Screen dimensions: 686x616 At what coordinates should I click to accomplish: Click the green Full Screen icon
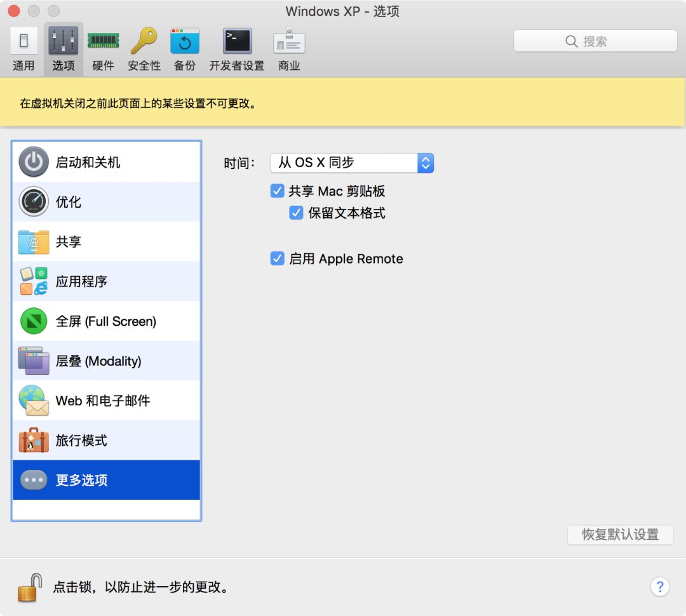click(34, 321)
